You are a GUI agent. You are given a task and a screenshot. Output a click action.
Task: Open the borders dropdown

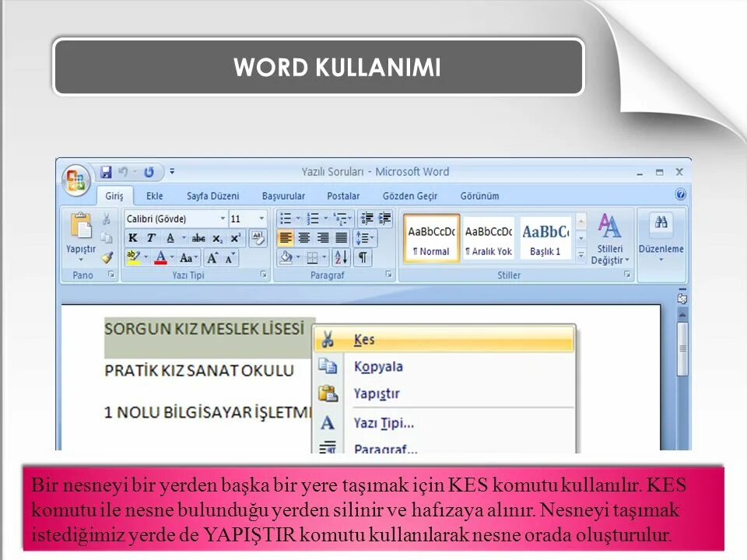coord(324,257)
